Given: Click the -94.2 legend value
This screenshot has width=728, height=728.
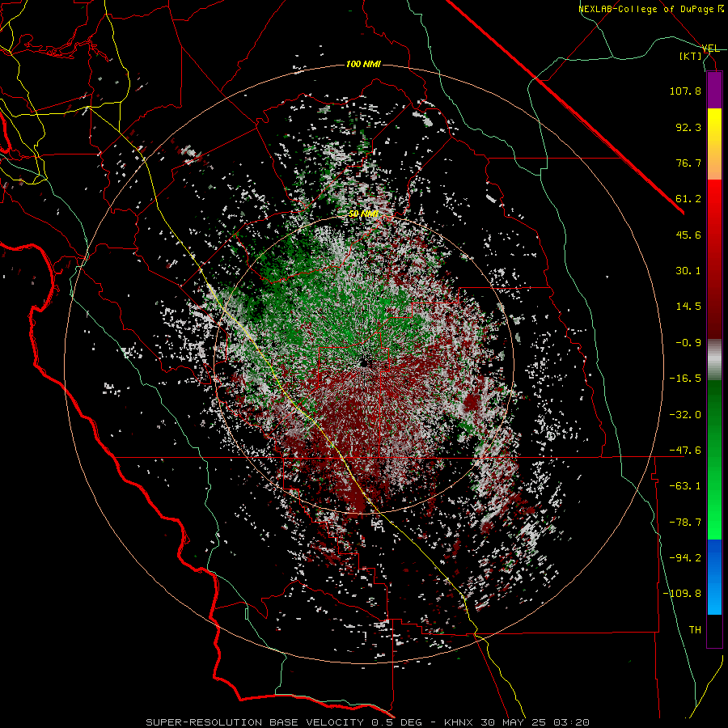Looking at the screenshot, I should click(x=685, y=558).
